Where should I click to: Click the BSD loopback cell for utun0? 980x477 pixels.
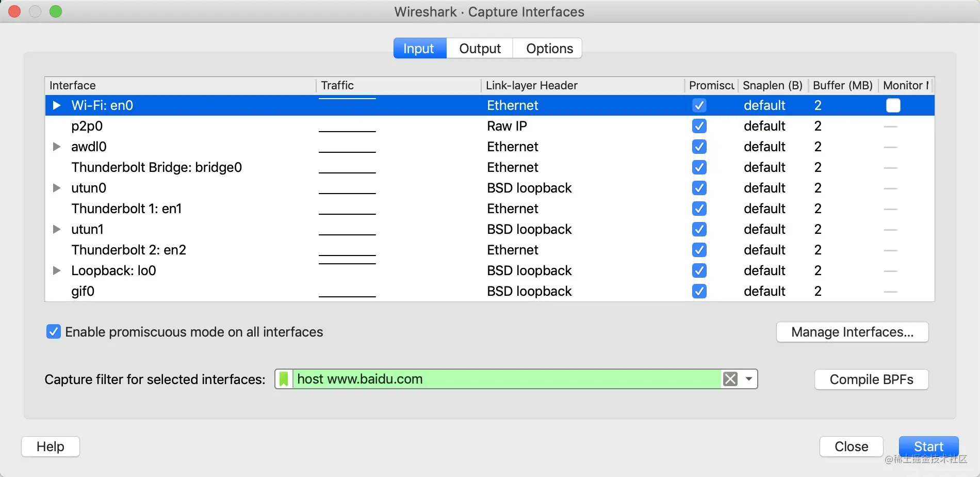click(529, 188)
